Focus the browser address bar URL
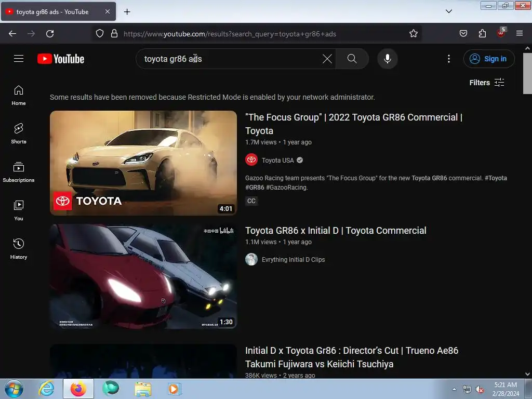Viewport: 532px width, 399px height. click(230, 34)
